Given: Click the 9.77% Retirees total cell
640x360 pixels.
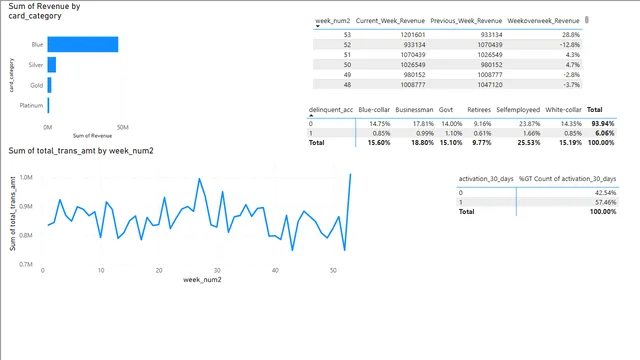Looking at the screenshot, I should click(482, 142).
